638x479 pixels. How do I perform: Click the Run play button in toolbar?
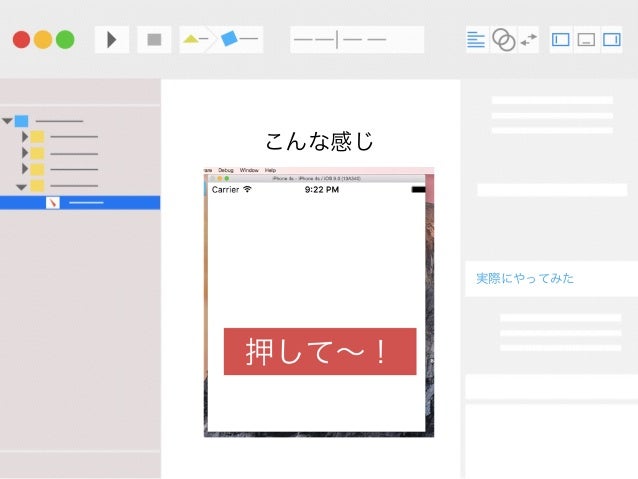(x=111, y=39)
